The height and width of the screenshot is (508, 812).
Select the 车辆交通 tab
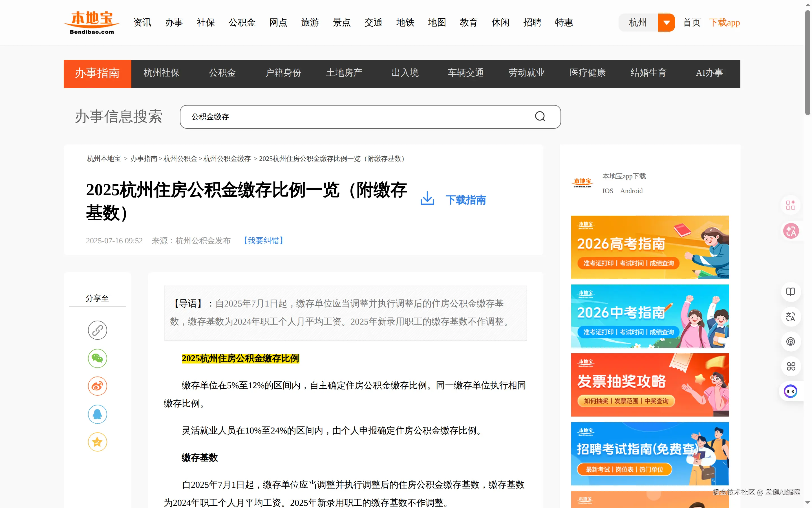point(466,73)
